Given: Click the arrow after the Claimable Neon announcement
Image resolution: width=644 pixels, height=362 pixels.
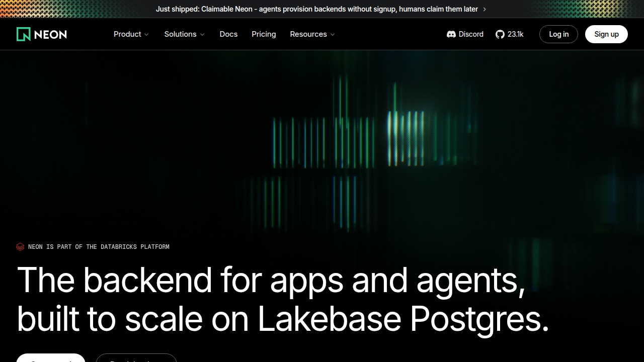Looking at the screenshot, I should [485, 9].
